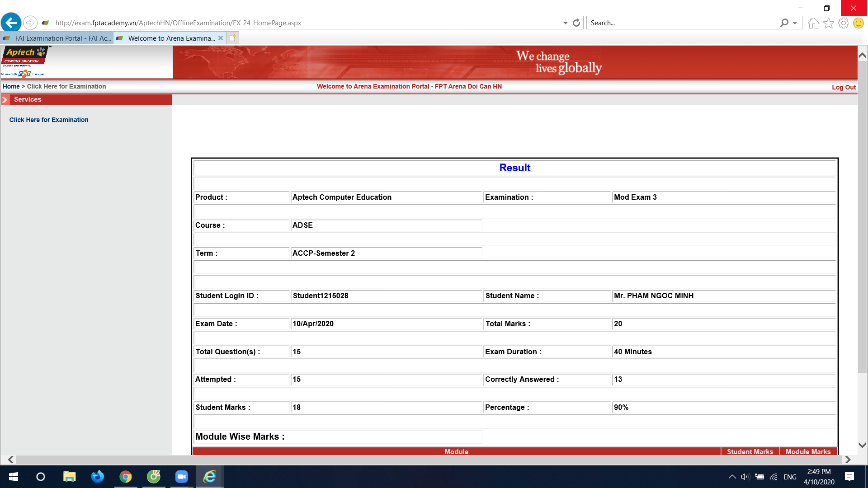868x488 pixels.
Task: Click inside the Search box
Action: click(x=683, y=23)
